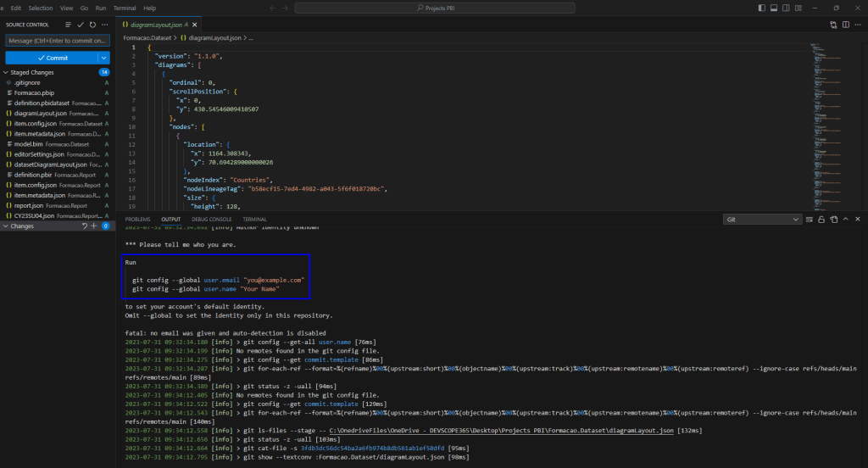Screen dimensions: 868x468
Task: Close the diagramLayout.json editor tab
Action: 197,25
